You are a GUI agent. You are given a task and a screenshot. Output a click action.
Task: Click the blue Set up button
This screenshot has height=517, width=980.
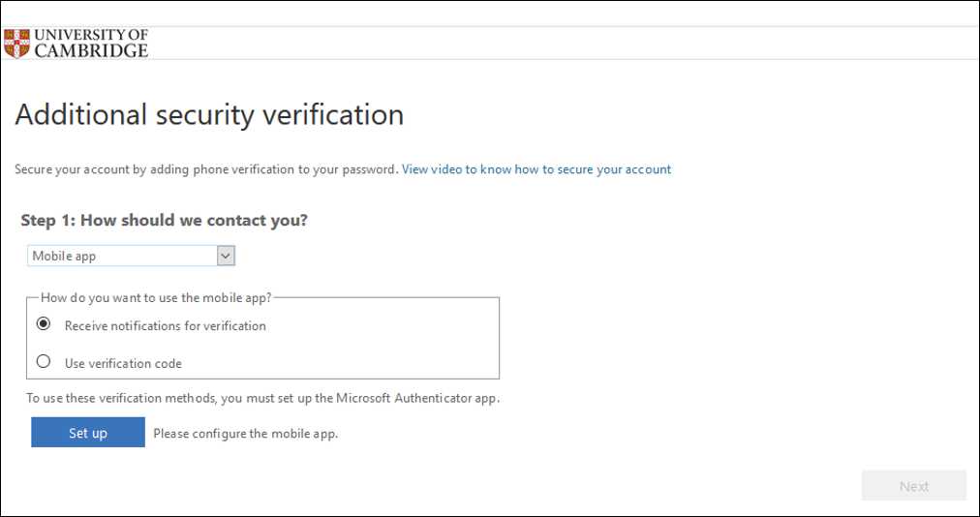coord(88,432)
